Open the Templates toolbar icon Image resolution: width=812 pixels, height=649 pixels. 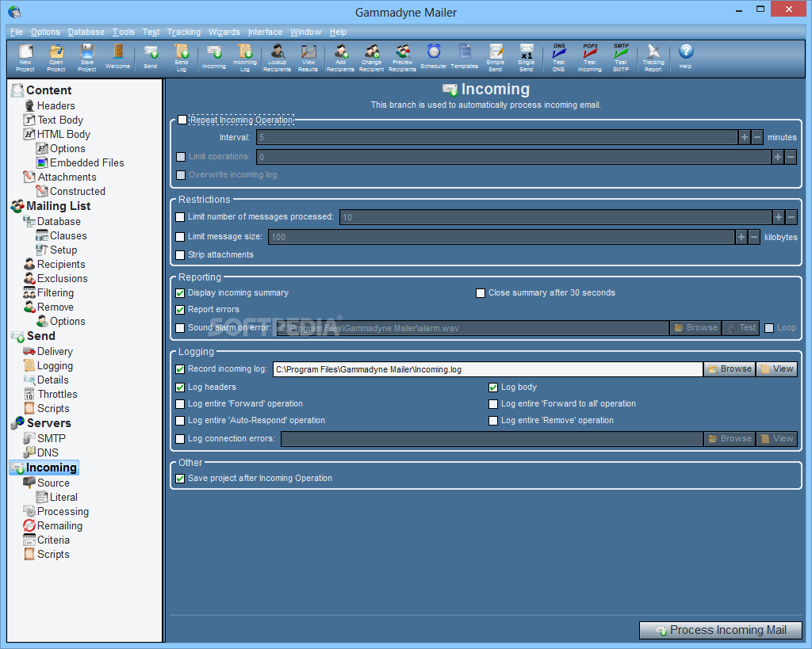pos(465,57)
